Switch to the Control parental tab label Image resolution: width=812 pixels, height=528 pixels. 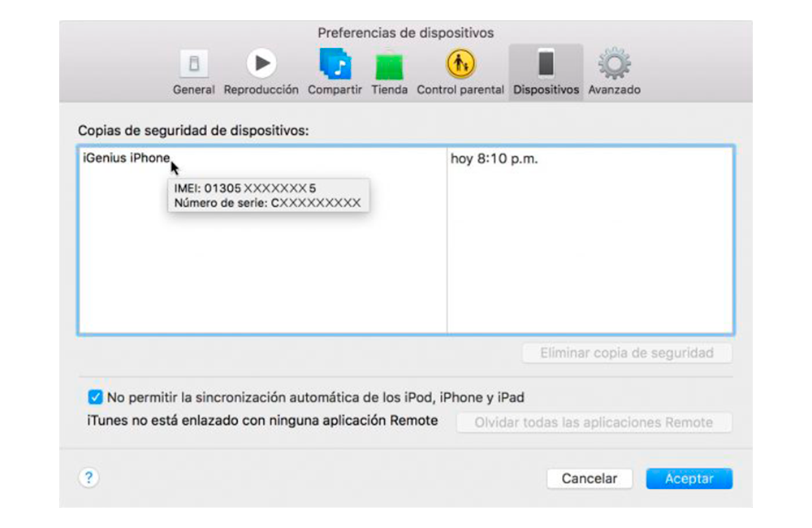pyautogui.click(x=460, y=89)
